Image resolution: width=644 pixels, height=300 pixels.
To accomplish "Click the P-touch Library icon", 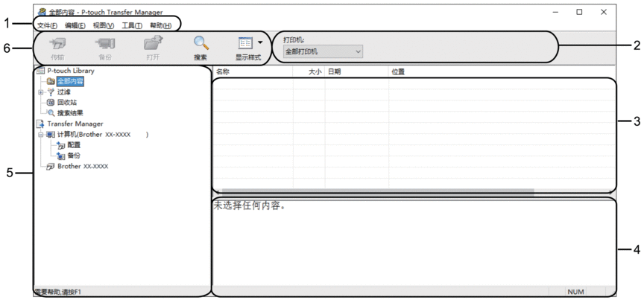I will pyautogui.click(x=41, y=71).
